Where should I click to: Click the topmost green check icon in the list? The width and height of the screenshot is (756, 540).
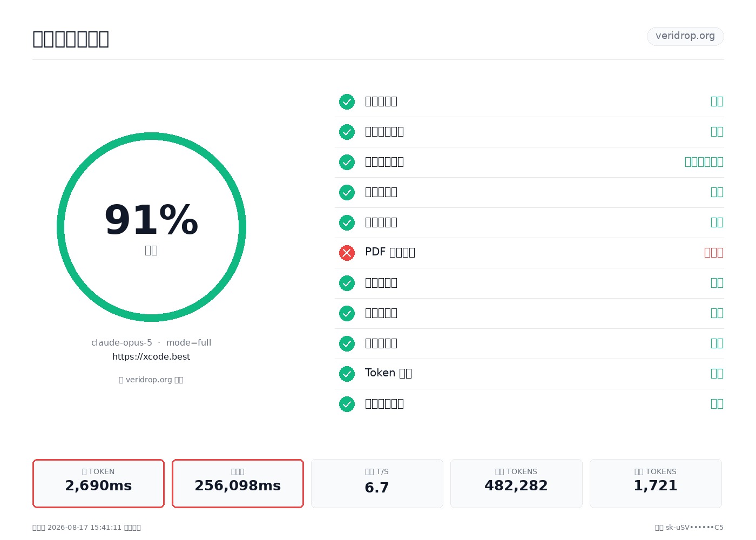click(x=347, y=102)
